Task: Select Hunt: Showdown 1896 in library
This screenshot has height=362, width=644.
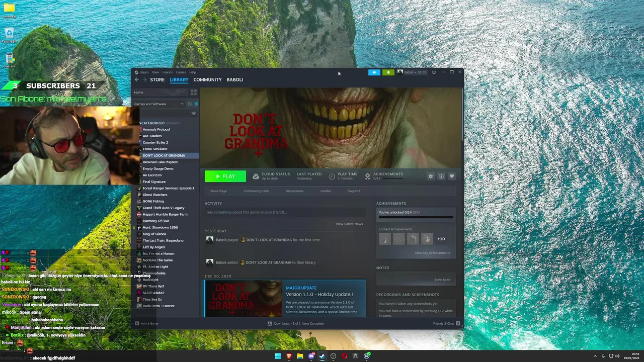Action: click(x=160, y=227)
